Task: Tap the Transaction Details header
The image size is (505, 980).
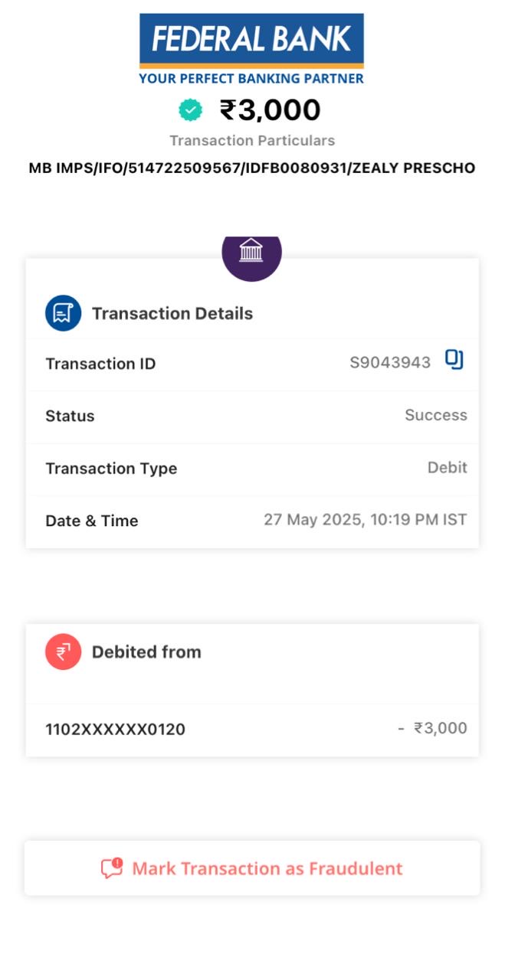Action: point(172,314)
